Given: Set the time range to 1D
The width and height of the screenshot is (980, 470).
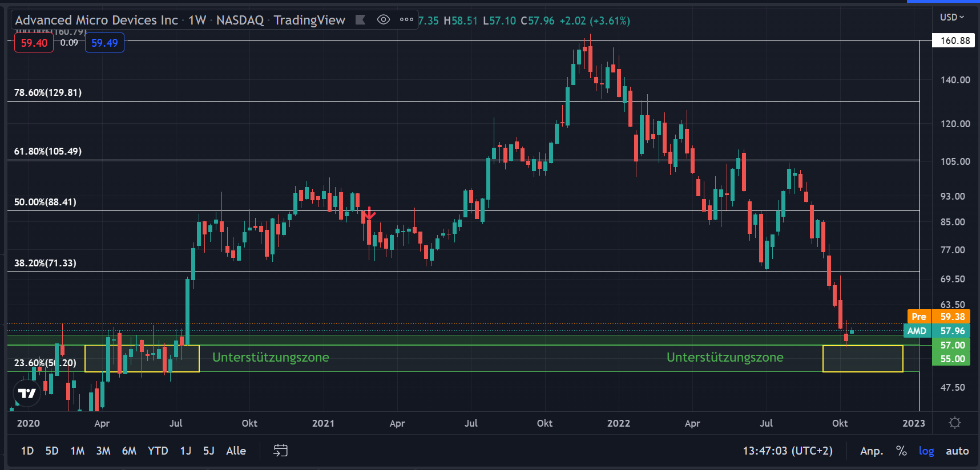Looking at the screenshot, I should (27, 451).
